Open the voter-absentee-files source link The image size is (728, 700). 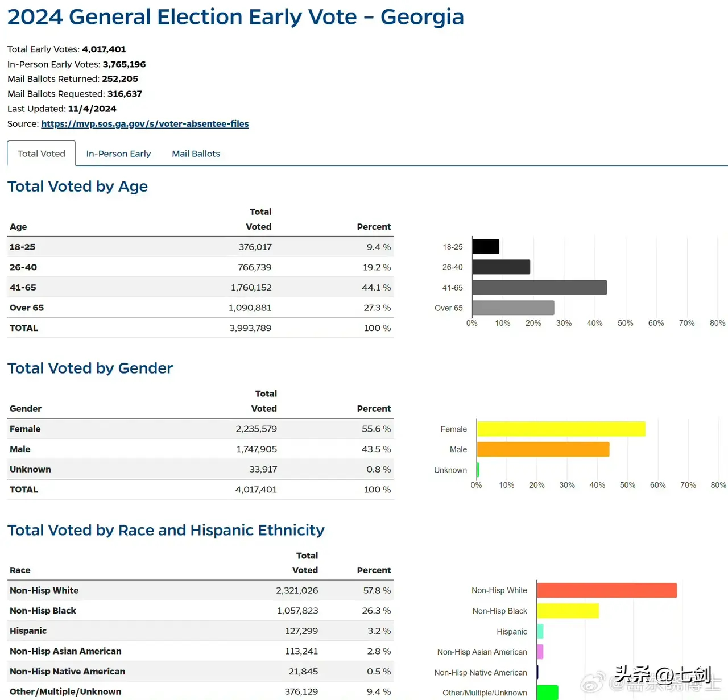tap(145, 123)
